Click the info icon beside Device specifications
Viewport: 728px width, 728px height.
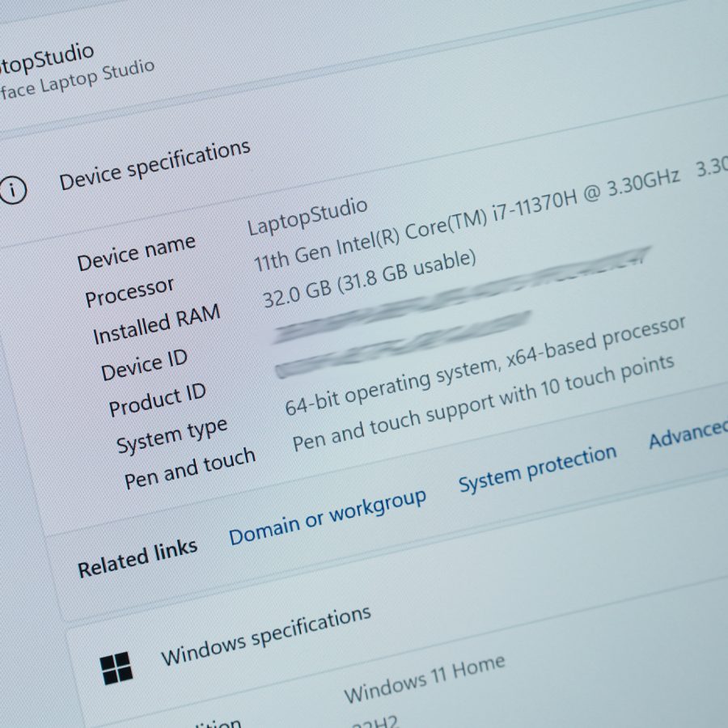(12, 189)
